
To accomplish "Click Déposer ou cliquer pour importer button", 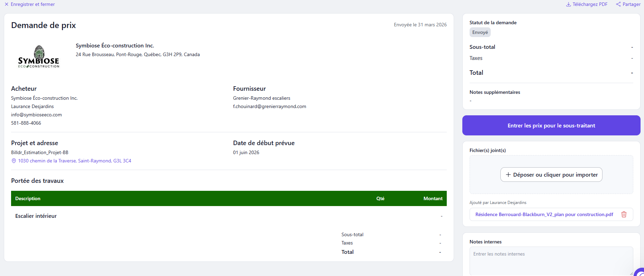I will click(x=551, y=175).
